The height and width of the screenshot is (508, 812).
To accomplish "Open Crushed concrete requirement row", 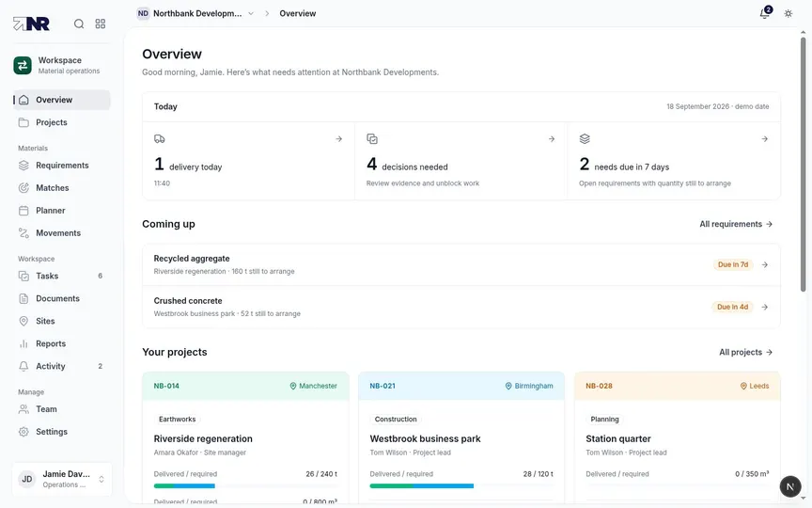I will 461,307.
